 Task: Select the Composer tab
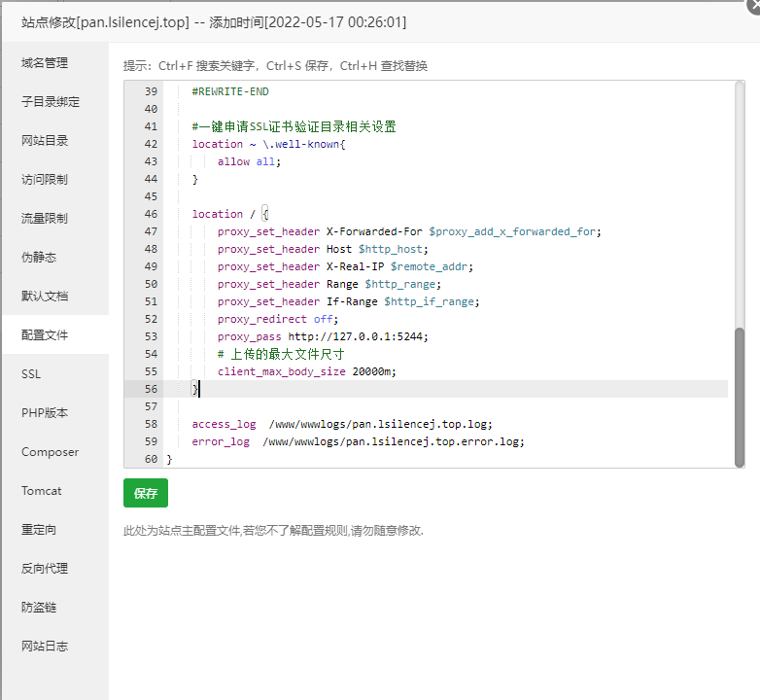(x=50, y=452)
